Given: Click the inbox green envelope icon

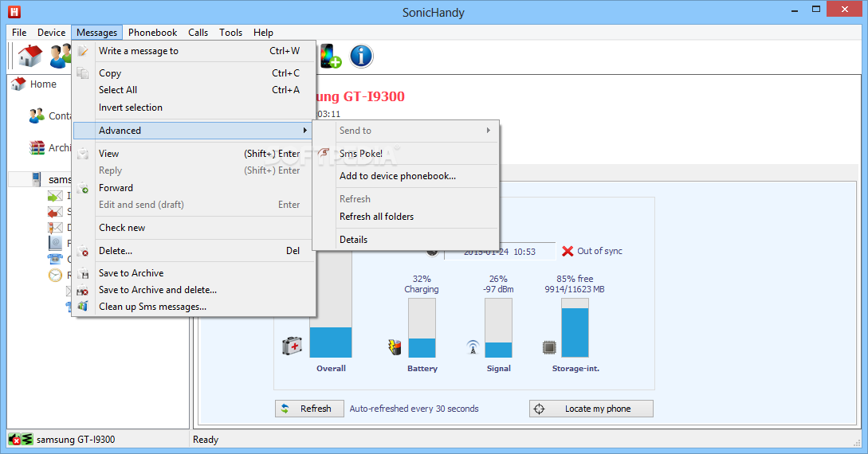Looking at the screenshot, I should [55, 196].
